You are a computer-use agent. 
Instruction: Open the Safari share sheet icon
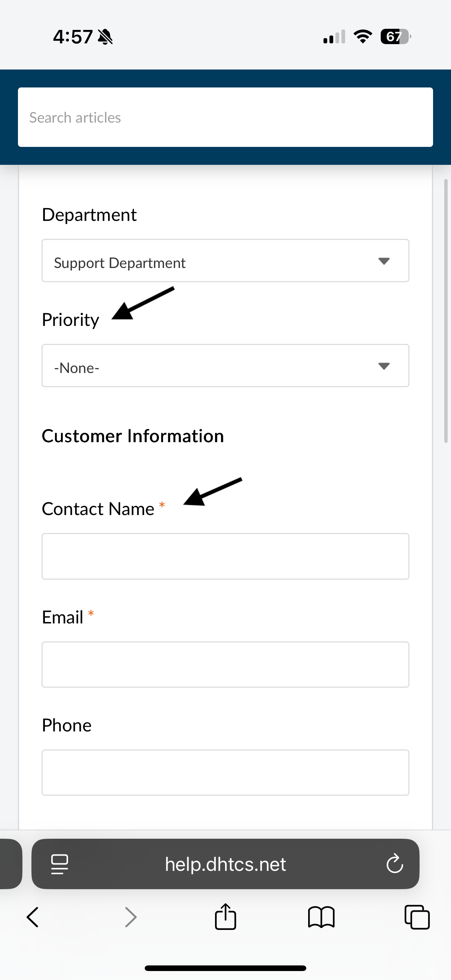(225, 916)
